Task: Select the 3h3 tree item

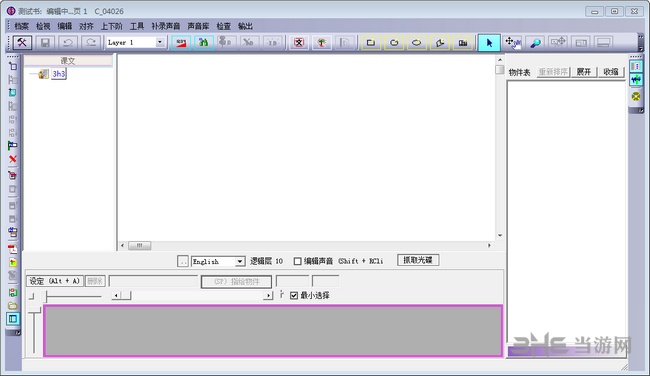Action: click(x=58, y=74)
